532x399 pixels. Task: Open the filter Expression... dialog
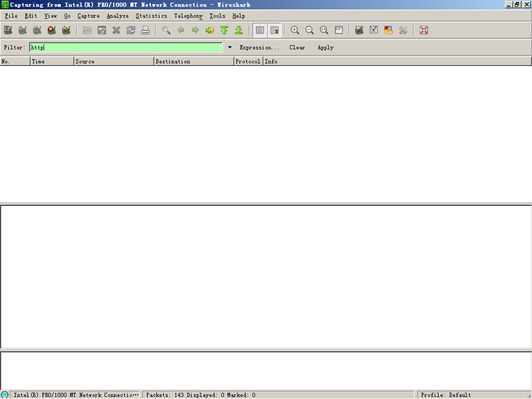click(260, 47)
